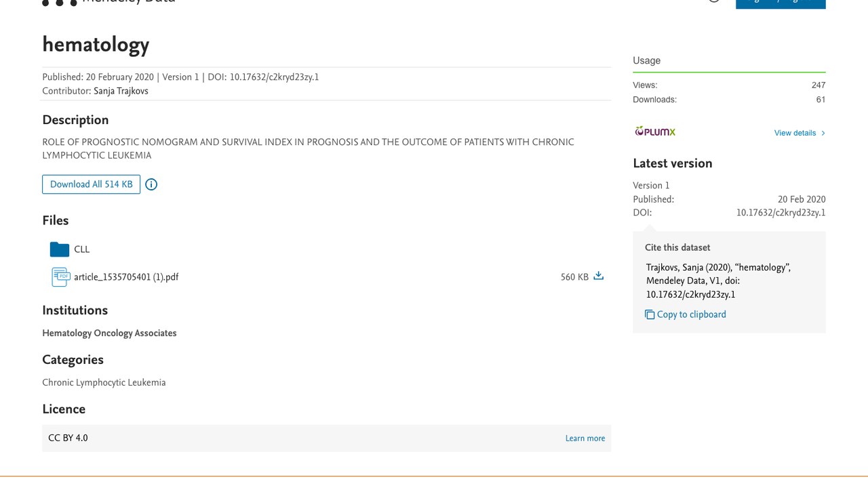Click the Licence section heading
The height and width of the screenshot is (488, 868).
tap(64, 409)
